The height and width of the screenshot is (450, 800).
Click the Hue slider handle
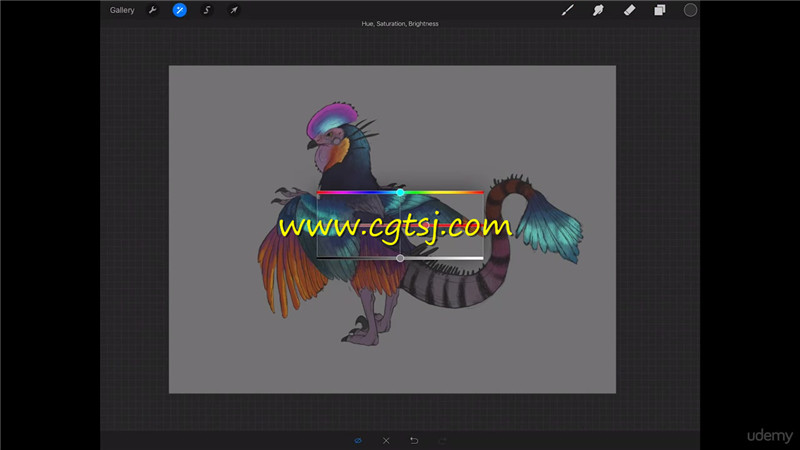(x=401, y=192)
